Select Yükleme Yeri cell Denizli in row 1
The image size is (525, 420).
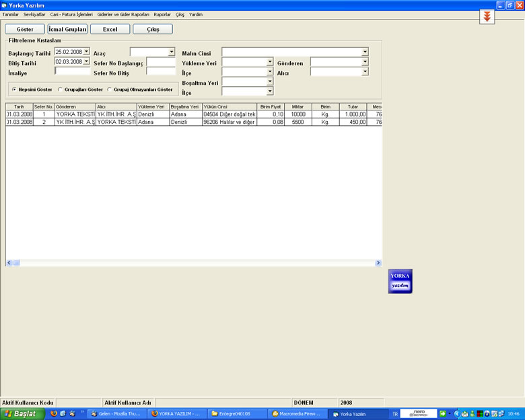click(153, 114)
